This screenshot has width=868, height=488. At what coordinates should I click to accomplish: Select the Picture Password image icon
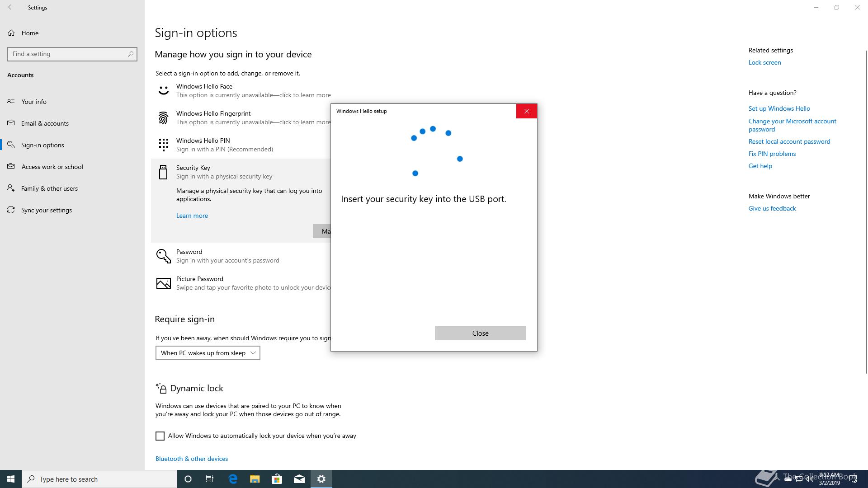[x=163, y=283]
